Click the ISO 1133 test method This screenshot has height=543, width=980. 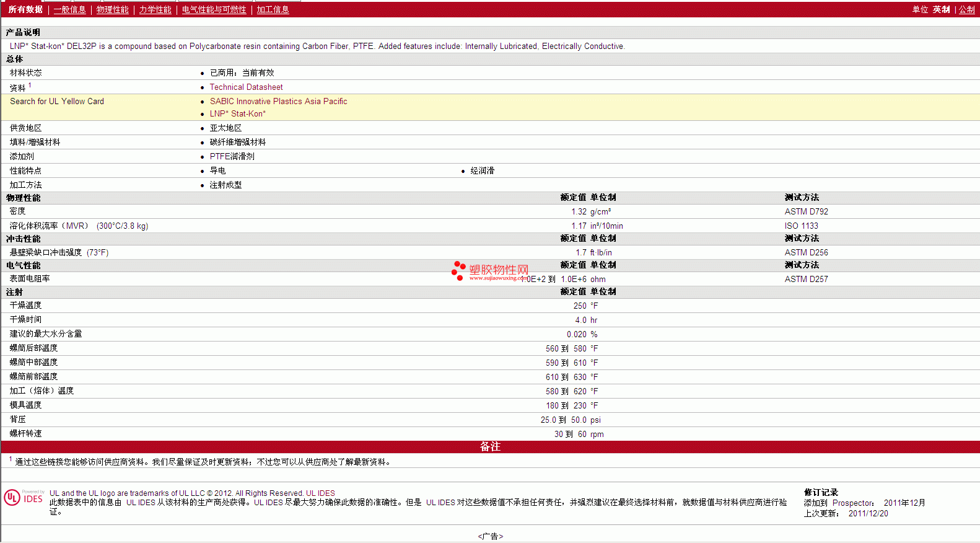[801, 226]
